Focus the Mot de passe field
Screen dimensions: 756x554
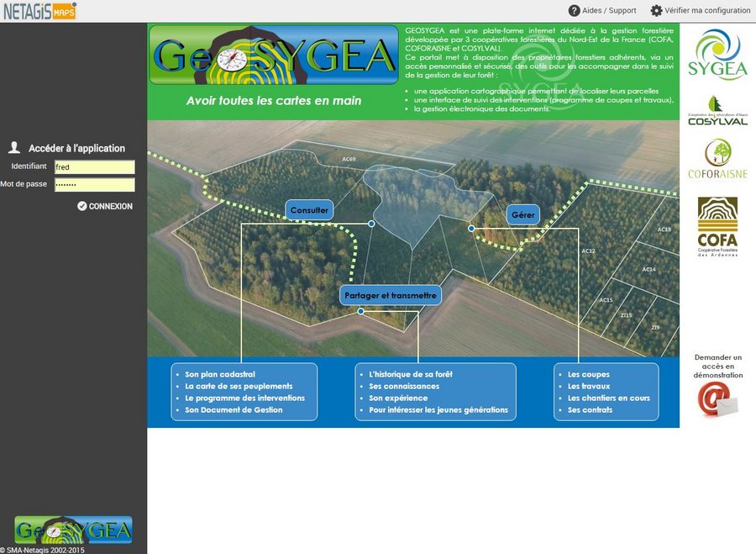94,185
